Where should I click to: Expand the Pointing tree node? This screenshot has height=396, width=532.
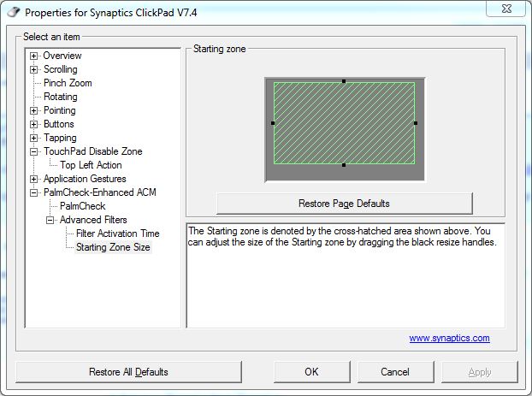(x=33, y=110)
